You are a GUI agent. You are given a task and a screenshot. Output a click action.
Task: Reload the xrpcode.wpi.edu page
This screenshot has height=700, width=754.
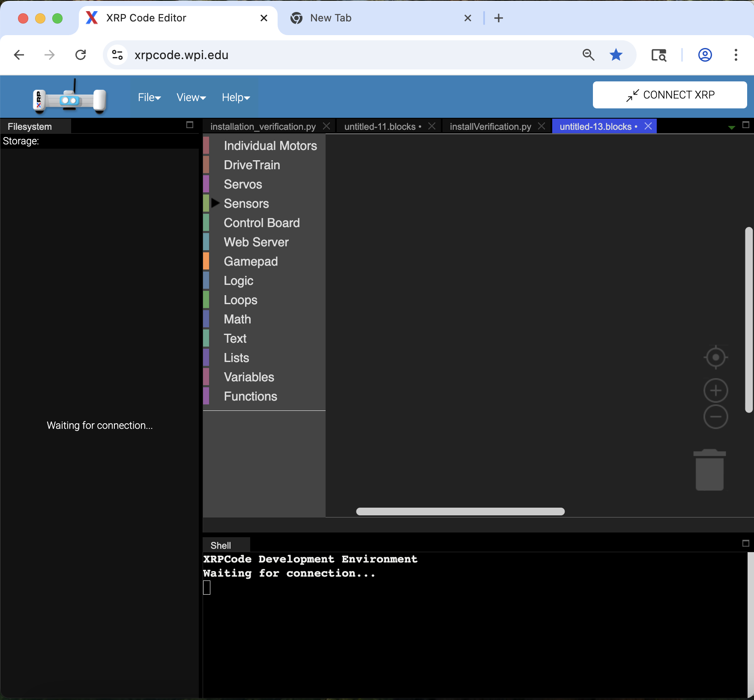tap(81, 55)
